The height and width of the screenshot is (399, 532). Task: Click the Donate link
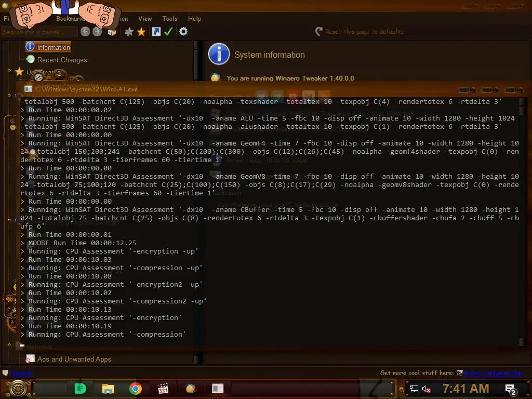point(20,373)
